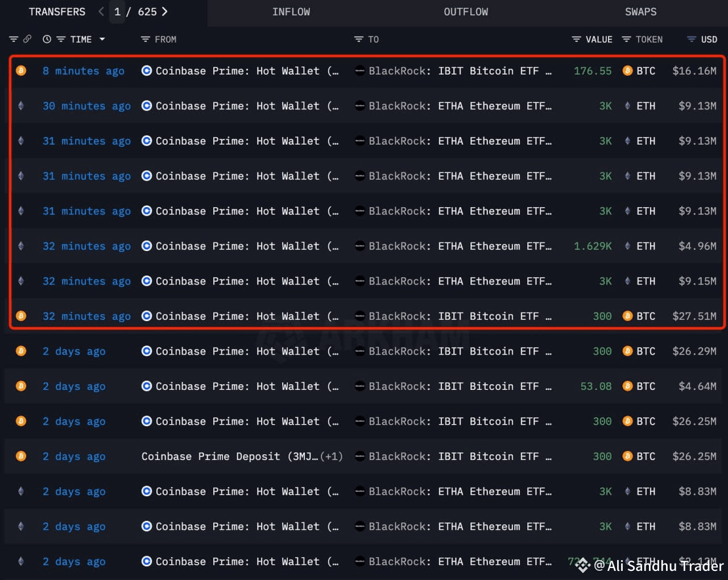Click the BlackRock logo in the $4.96M row

[359, 246]
